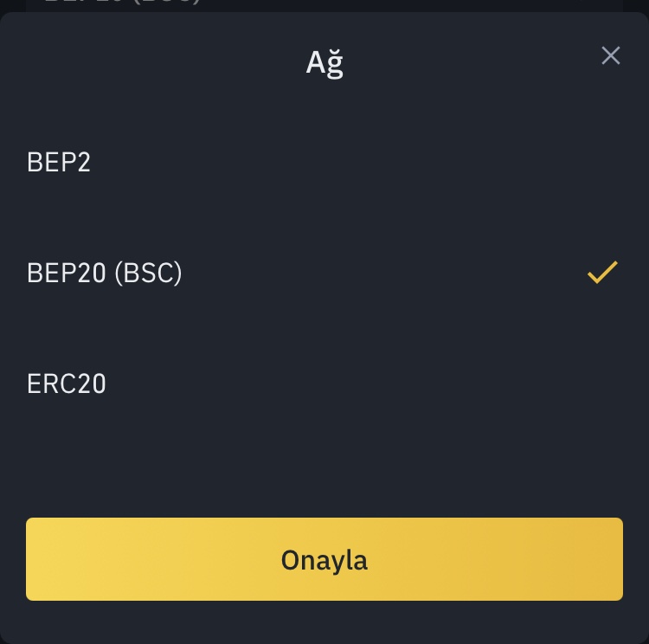Tap the ERC20 text label
The width and height of the screenshot is (649, 644).
click(67, 383)
